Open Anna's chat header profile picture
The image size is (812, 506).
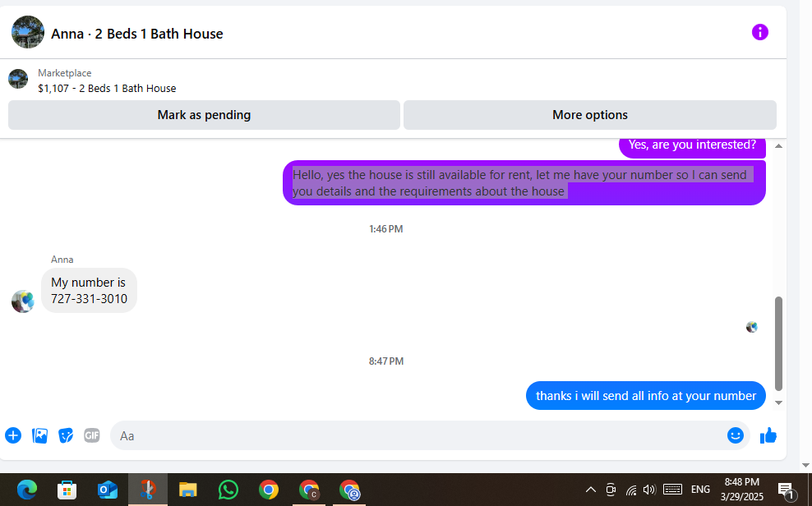coord(28,32)
